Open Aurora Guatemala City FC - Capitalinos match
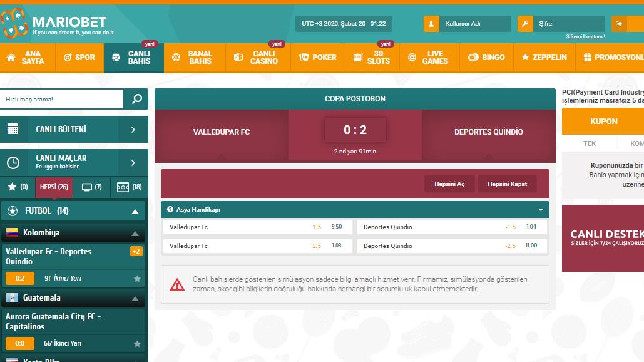Viewport: 644px width, 362px height. 53,321
